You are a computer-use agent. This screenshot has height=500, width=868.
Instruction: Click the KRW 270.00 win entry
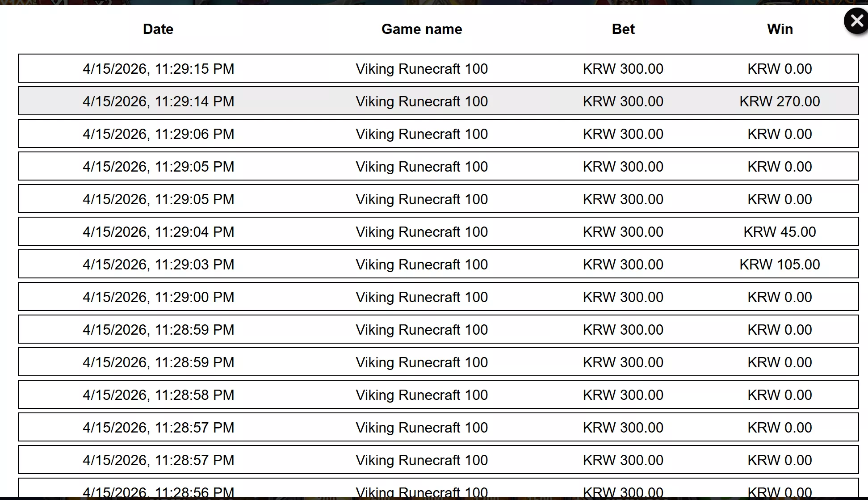(780, 101)
